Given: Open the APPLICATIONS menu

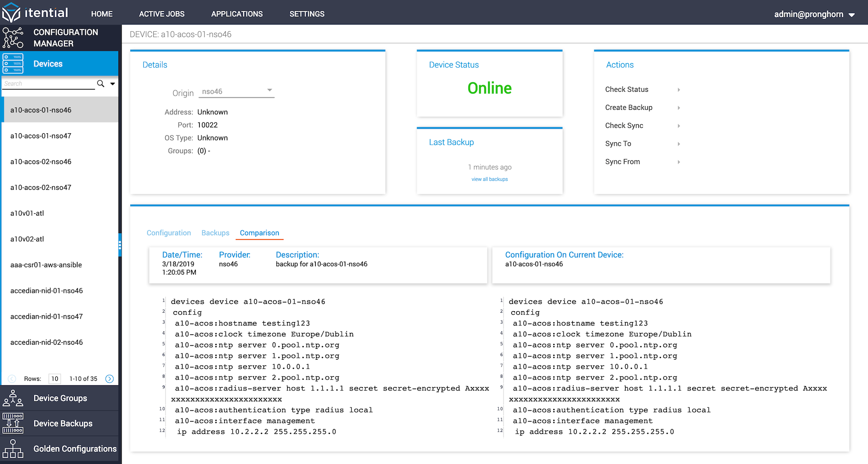Looking at the screenshot, I should [x=237, y=14].
